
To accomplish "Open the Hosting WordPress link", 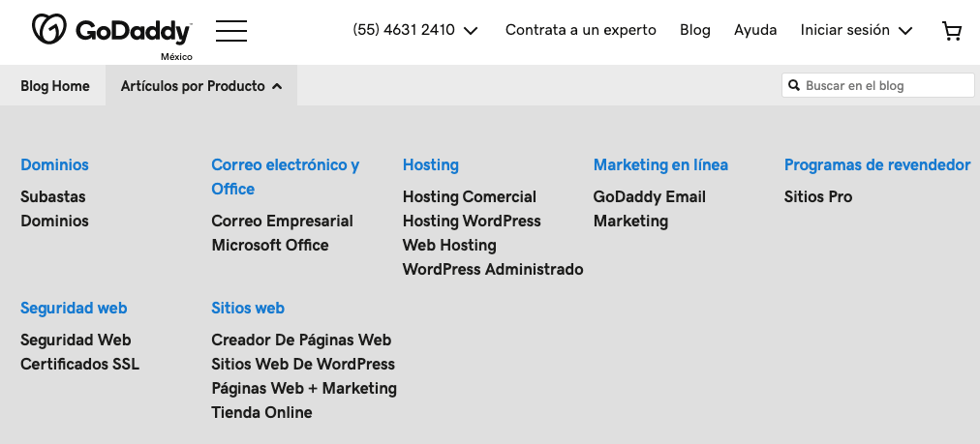I will click(x=472, y=222).
